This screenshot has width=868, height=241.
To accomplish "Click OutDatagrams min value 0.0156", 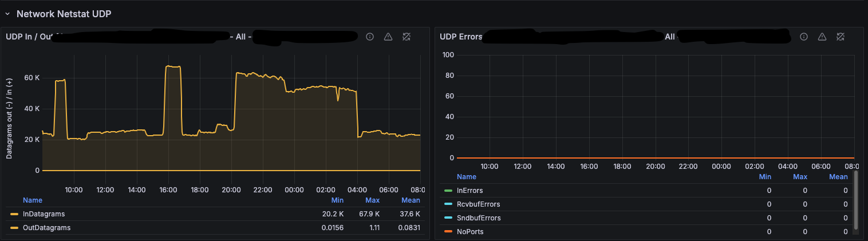I will click(333, 228).
